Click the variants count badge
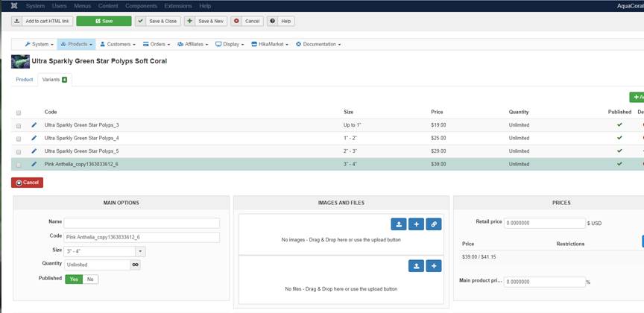This screenshot has height=313, width=644. (x=65, y=80)
